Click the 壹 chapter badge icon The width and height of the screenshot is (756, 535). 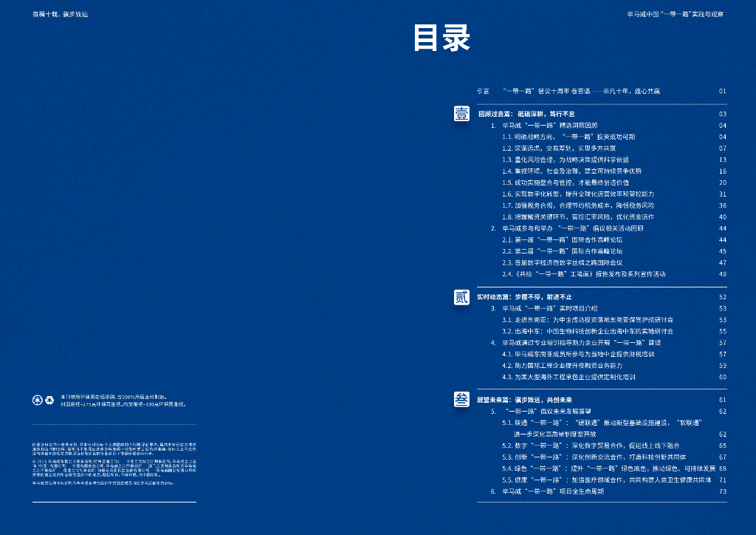pyautogui.click(x=461, y=114)
